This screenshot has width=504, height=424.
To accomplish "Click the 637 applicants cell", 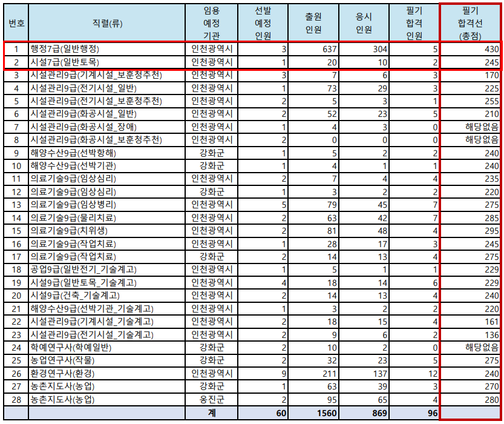I will pos(313,49).
